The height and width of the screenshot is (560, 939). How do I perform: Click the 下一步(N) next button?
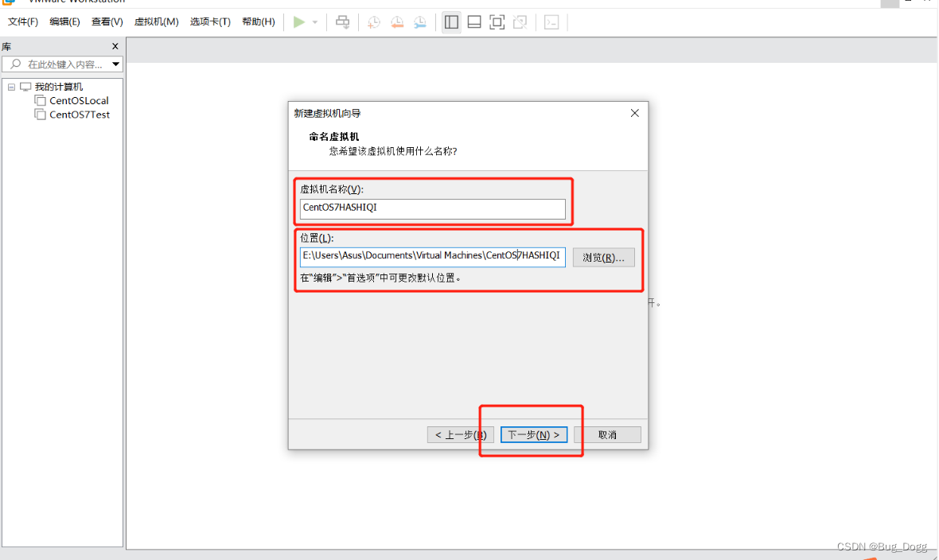click(534, 435)
